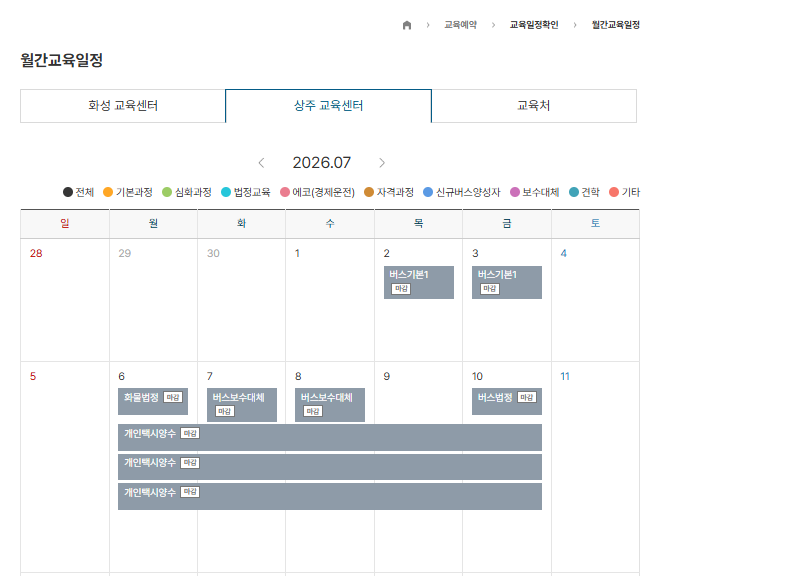Switch to 화성 교육센터 tab

pyautogui.click(x=123, y=106)
